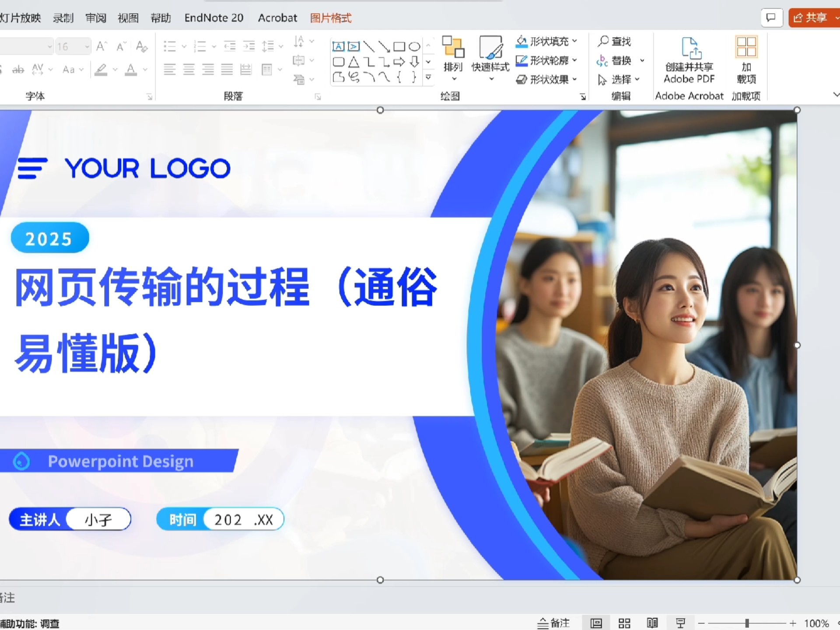
Task: Open the EndNote 20 tab
Action: [x=213, y=18]
